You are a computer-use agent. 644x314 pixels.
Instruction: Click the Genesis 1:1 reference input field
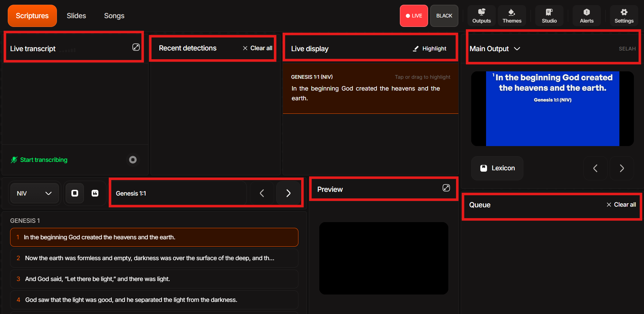(x=179, y=193)
